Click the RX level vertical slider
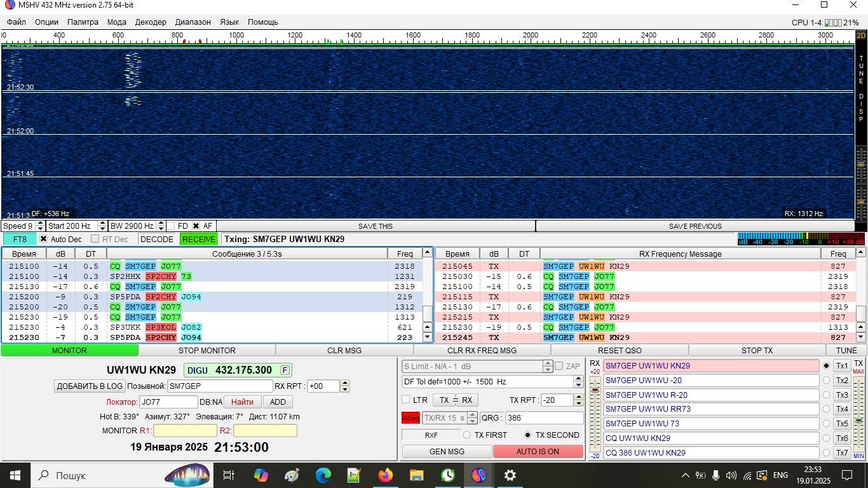Image resolution: width=868 pixels, height=488 pixels. click(x=595, y=413)
